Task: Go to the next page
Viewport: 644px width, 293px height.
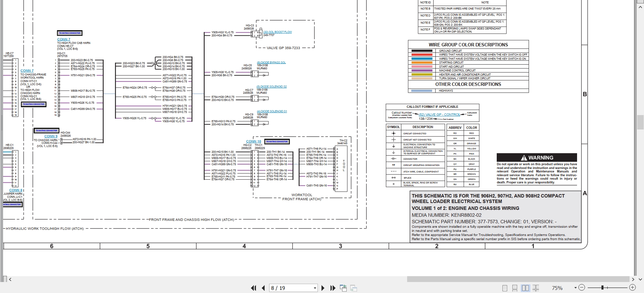Action: click(x=323, y=288)
